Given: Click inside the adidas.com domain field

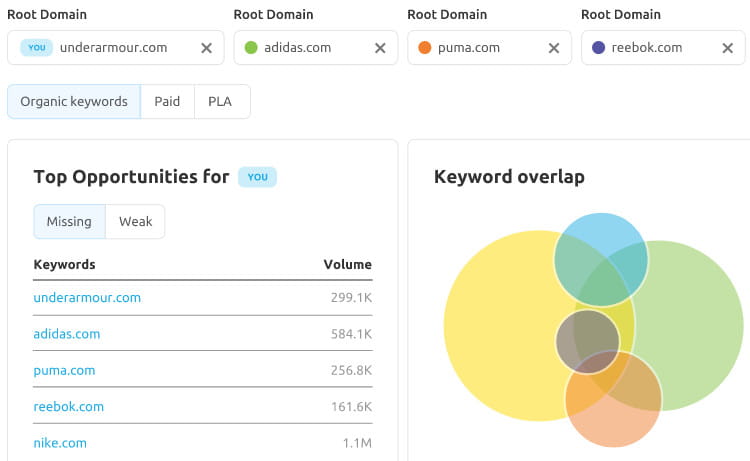Looking at the screenshot, I should [x=316, y=47].
